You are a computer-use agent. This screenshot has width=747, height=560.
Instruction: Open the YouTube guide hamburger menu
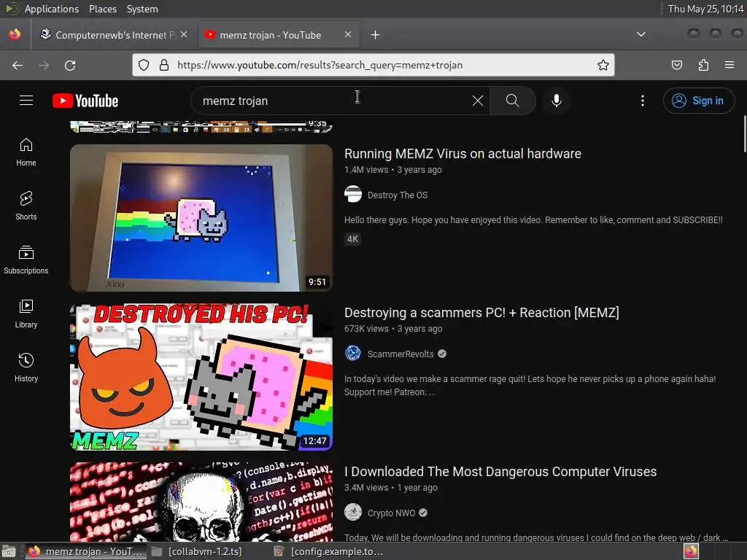coord(26,101)
